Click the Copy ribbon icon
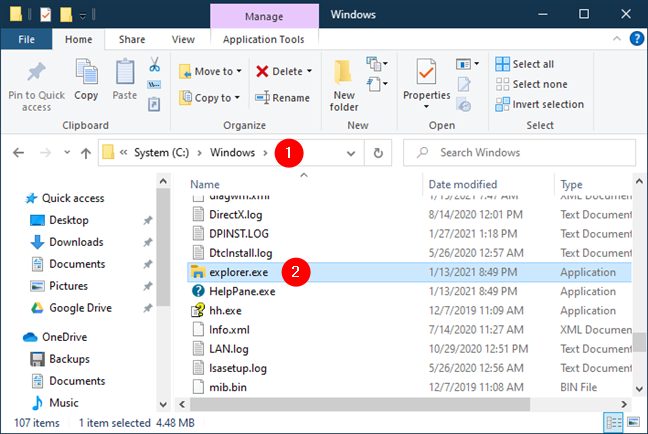This screenshot has height=434, width=648. tap(86, 72)
